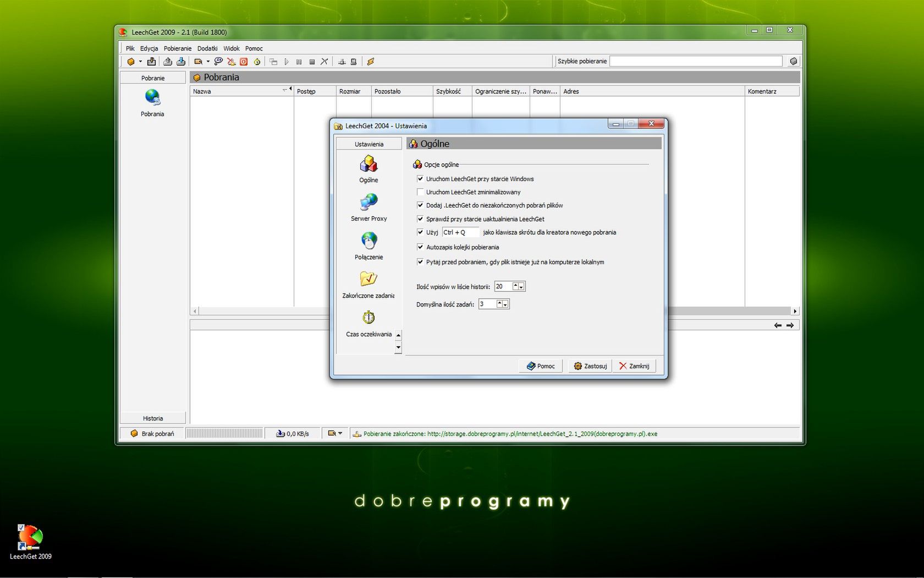Increase default tasks count
924x578 pixels.
(499, 303)
